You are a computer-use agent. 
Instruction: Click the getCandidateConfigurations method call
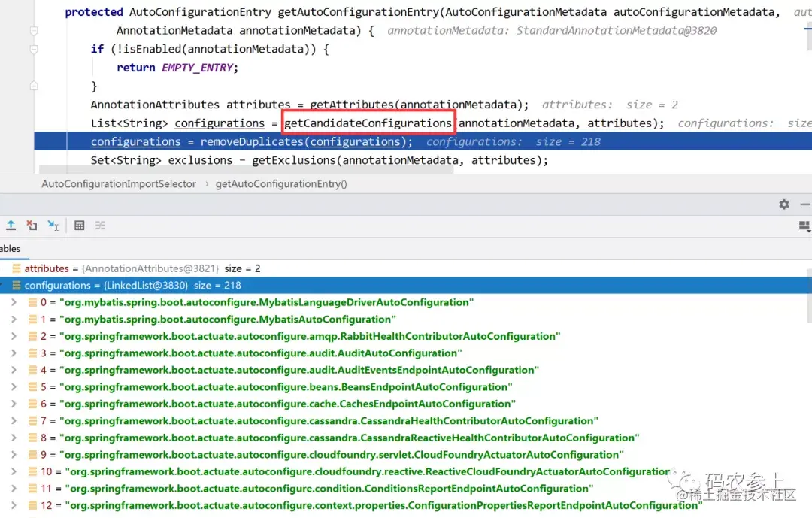coord(368,123)
